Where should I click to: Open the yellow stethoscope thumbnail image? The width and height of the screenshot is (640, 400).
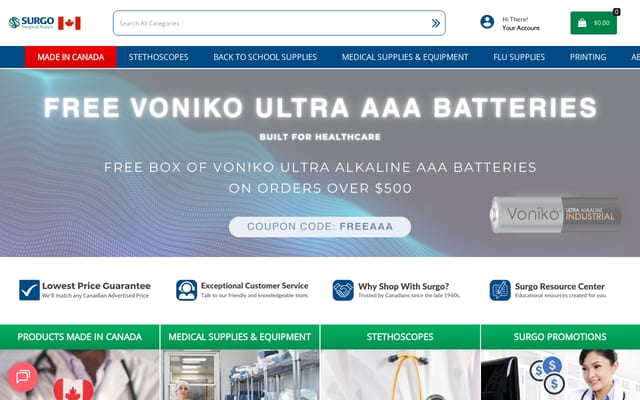[400, 375]
